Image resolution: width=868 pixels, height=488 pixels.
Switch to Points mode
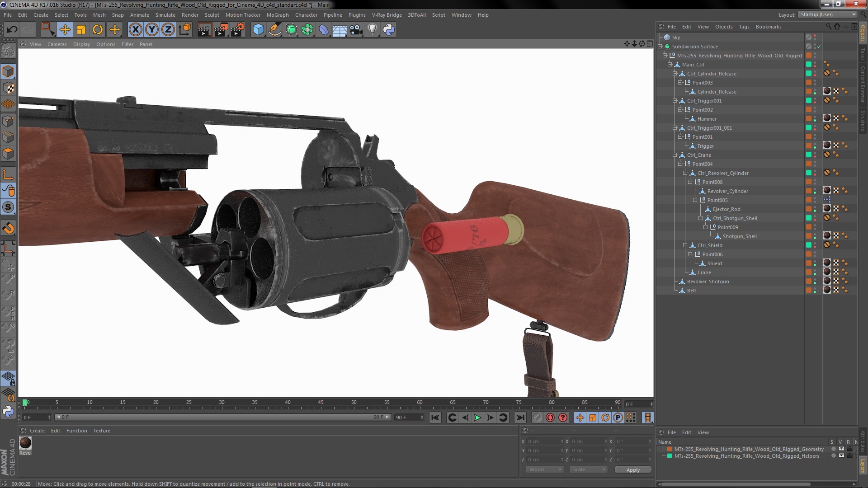pos(8,121)
